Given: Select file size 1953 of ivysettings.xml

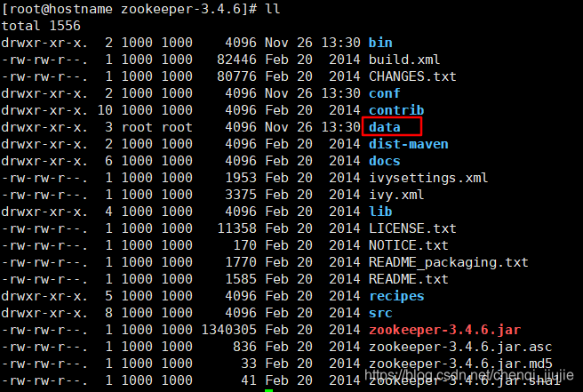Looking at the screenshot, I should 241,178.
